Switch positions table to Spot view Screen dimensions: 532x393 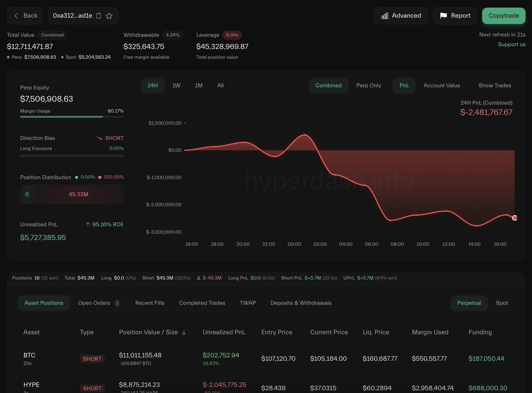click(x=502, y=303)
